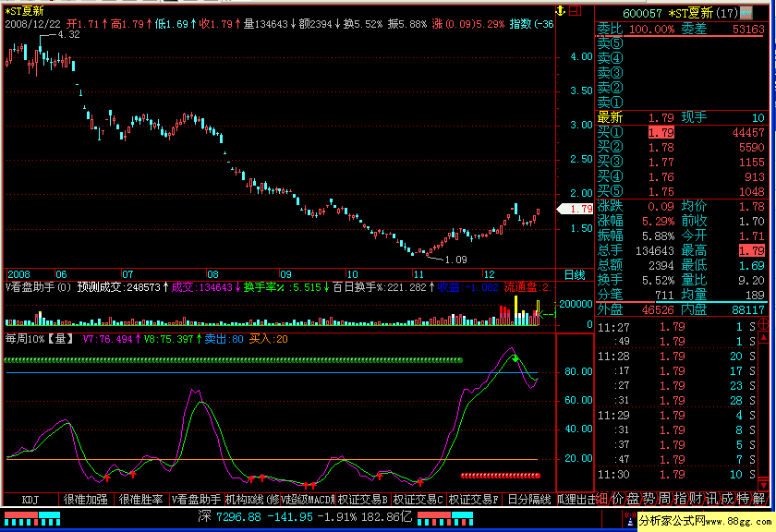Click the 12 month label on the time axis

(x=489, y=274)
